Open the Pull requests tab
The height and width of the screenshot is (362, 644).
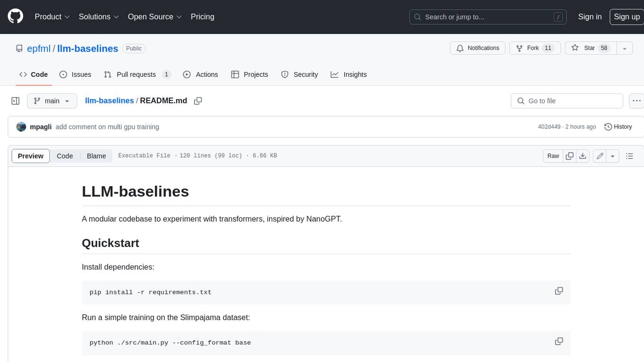(x=136, y=74)
